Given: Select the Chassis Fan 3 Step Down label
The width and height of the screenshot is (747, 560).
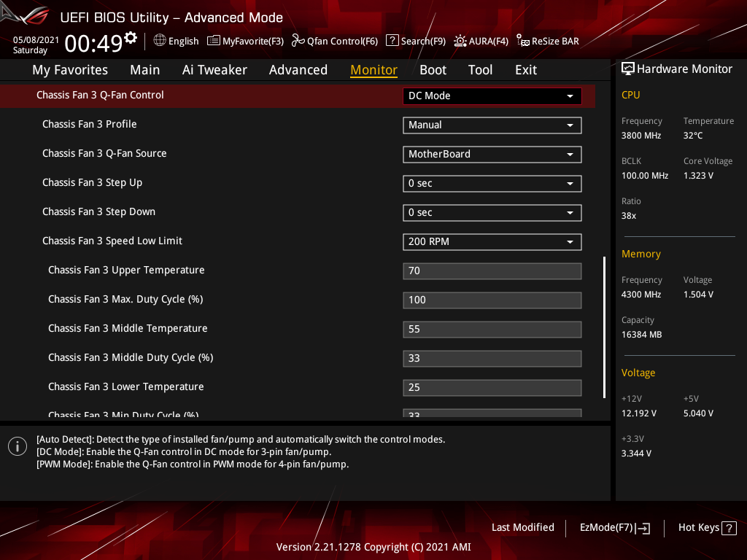Looking at the screenshot, I should (98, 212).
